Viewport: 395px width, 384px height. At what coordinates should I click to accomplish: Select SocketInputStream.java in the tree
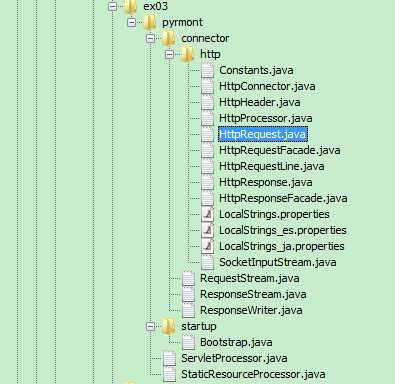[x=277, y=263]
